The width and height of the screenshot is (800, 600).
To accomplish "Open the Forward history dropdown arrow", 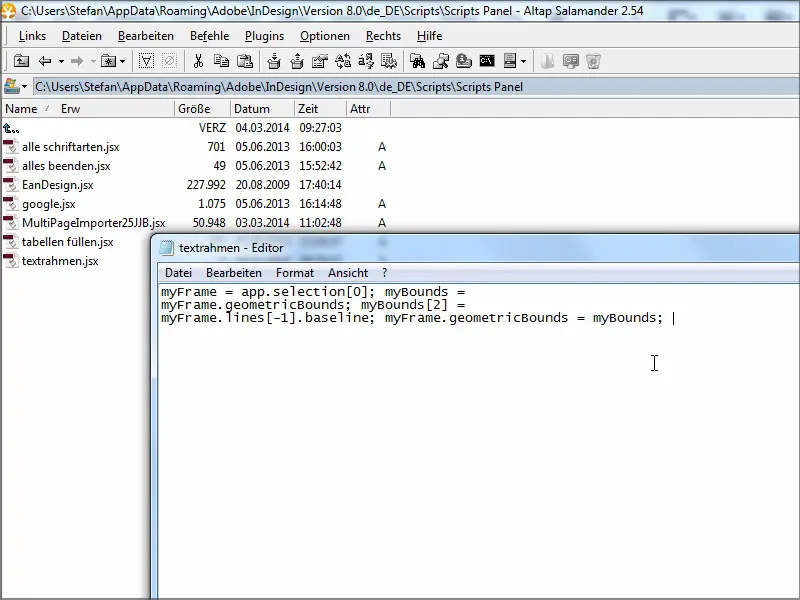I will [93, 62].
